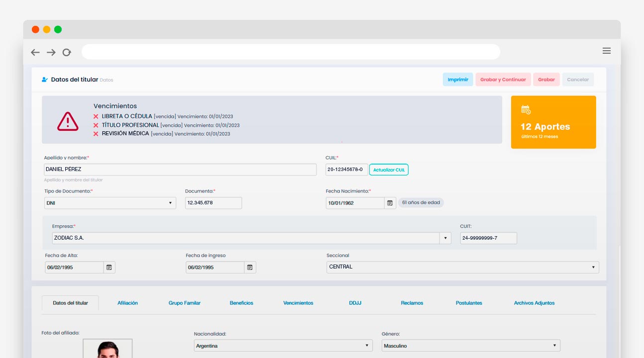Screen dimensions: 644x358
Task: Open the Archivos Adjuntos tab
Action: coord(534,303)
